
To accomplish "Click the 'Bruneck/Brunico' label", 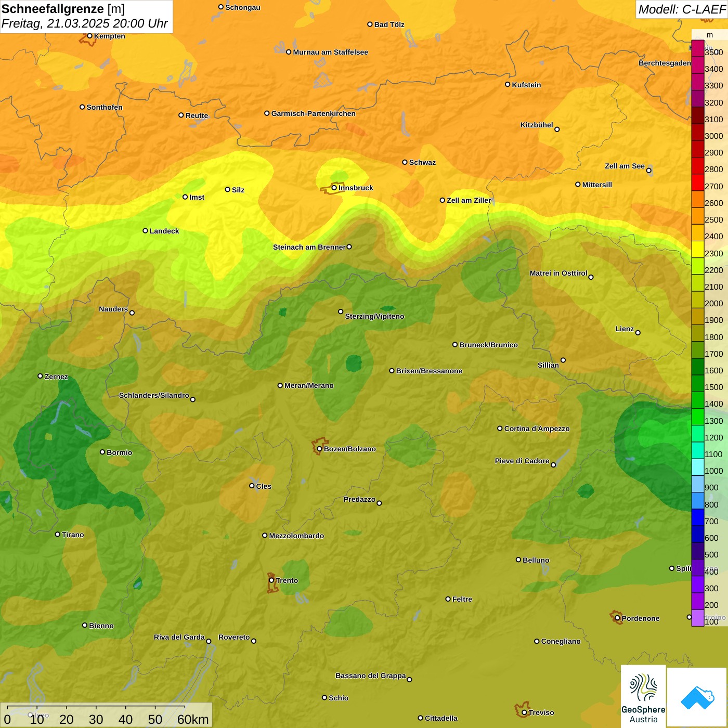I will coord(488,345).
